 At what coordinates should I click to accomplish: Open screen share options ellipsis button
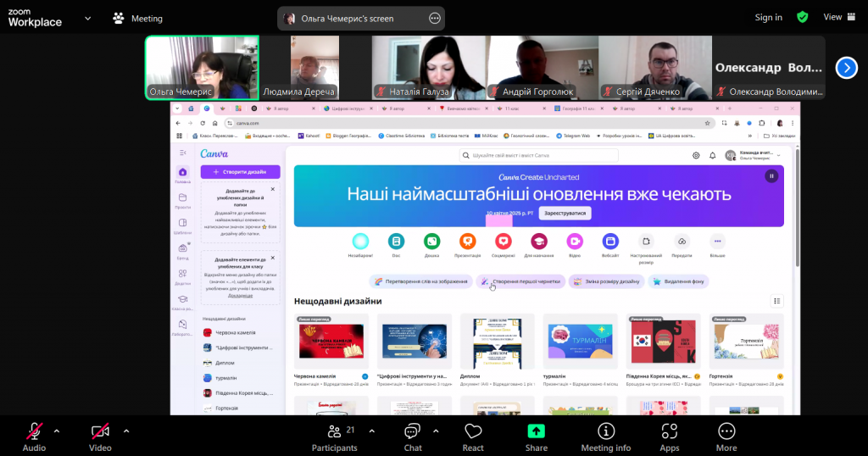pos(435,19)
